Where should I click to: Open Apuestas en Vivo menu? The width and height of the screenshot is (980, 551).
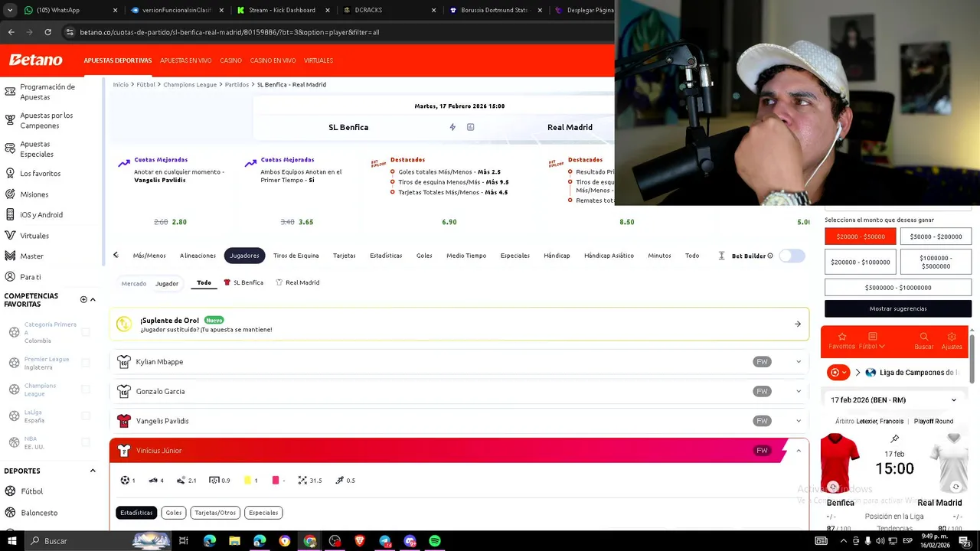pyautogui.click(x=186, y=60)
